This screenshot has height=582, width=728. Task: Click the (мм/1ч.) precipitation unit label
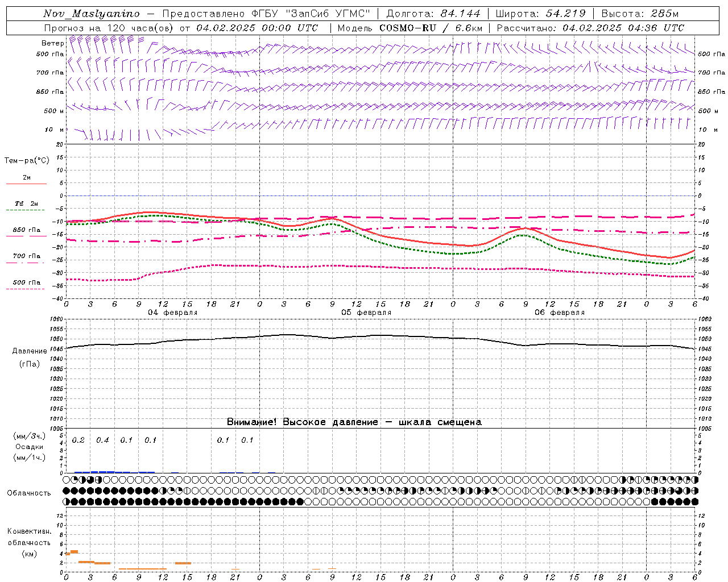pyautogui.click(x=30, y=458)
